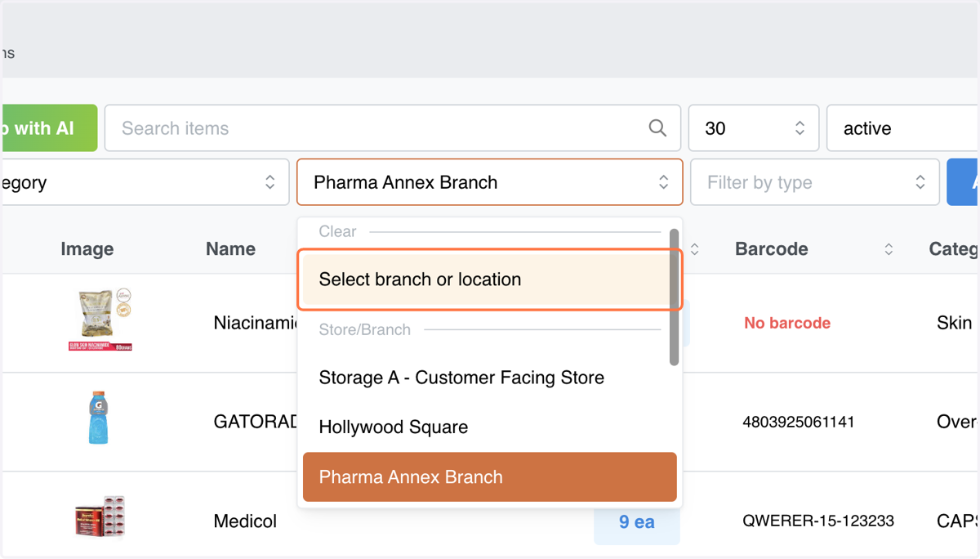980x559 pixels.
Task: Open Gatorade bottle thumbnail
Action: 98,418
